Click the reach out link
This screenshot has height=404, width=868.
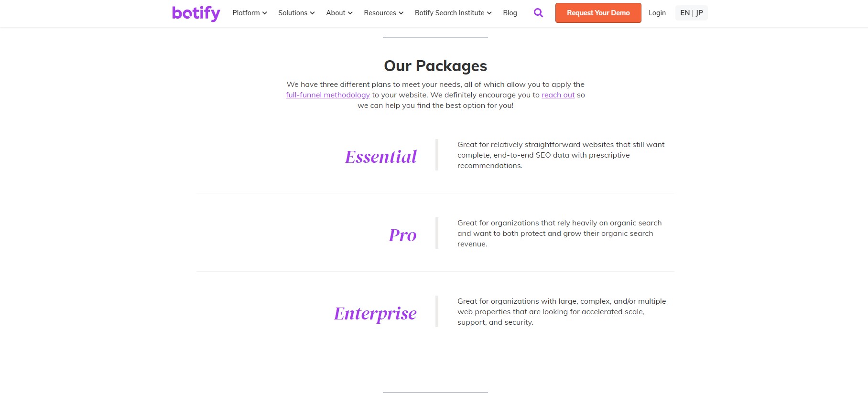[558, 95]
